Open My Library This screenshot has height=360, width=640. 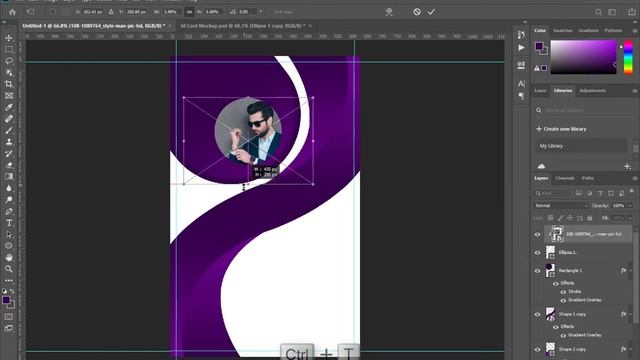[581, 146]
